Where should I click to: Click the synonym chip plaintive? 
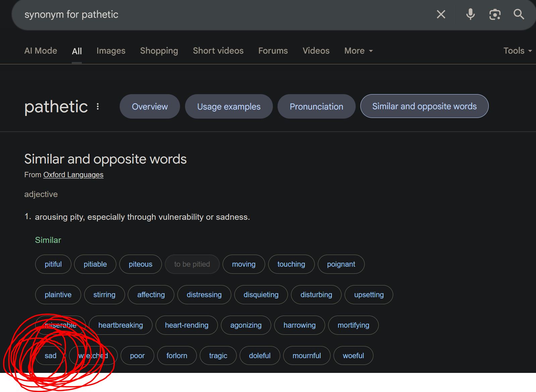click(x=58, y=295)
